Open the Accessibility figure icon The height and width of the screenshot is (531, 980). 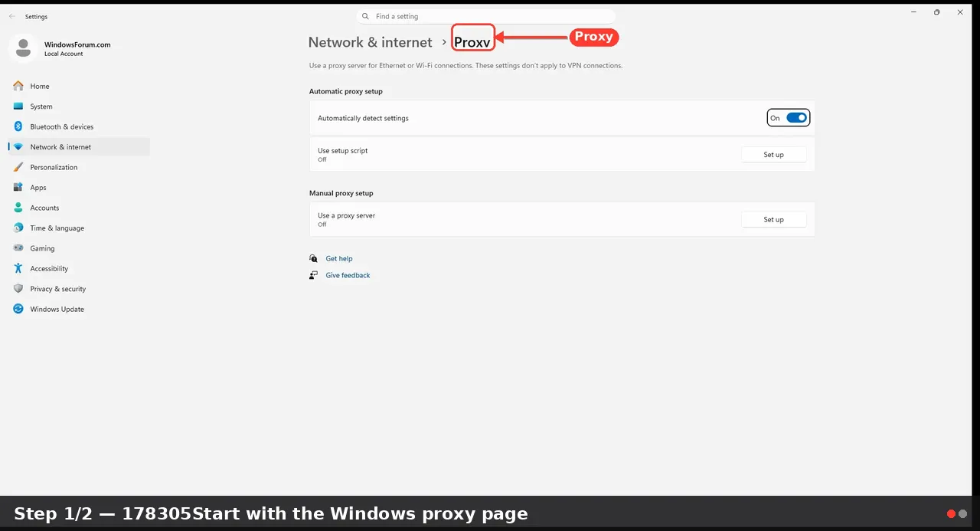18,268
